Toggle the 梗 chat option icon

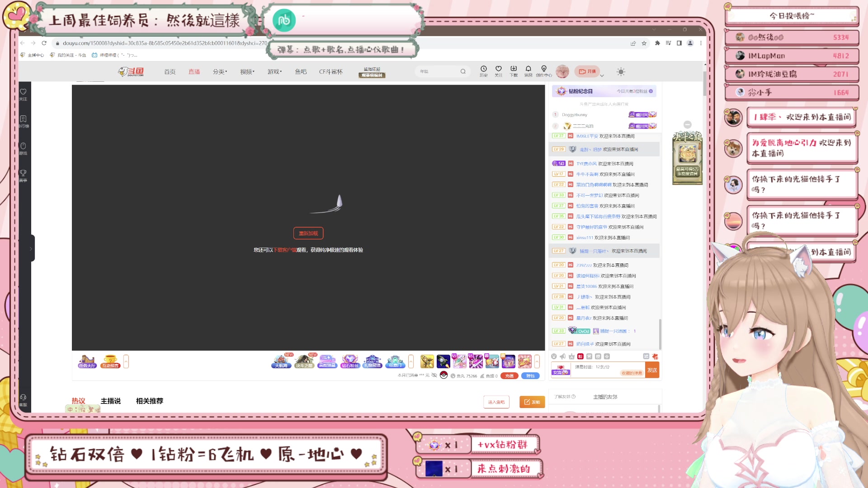tap(598, 357)
